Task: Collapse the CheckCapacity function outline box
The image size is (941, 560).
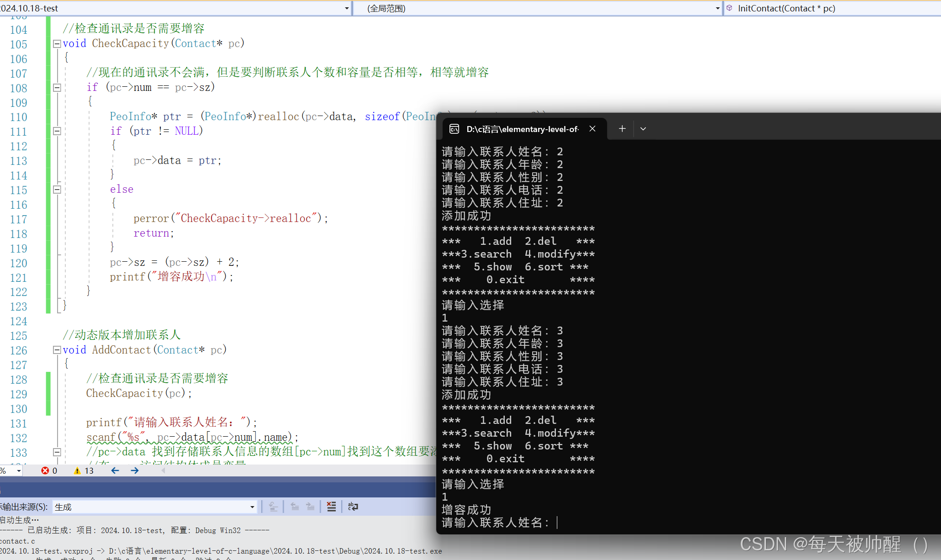Action: click(57, 44)
